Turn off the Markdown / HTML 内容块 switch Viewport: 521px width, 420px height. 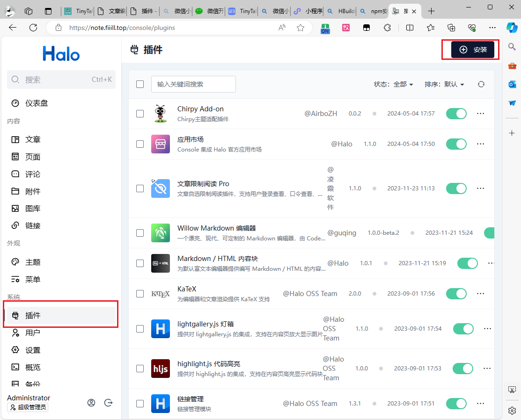pos(468,263)
